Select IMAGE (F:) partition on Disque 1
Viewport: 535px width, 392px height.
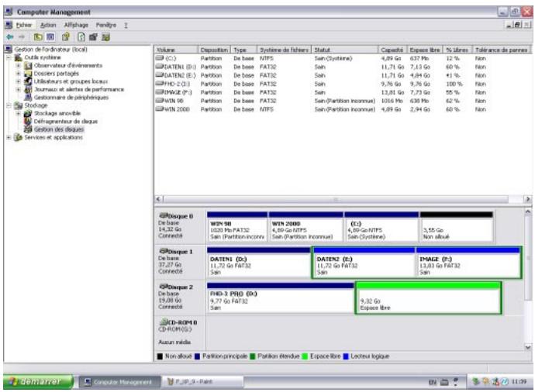coord(468,262)
